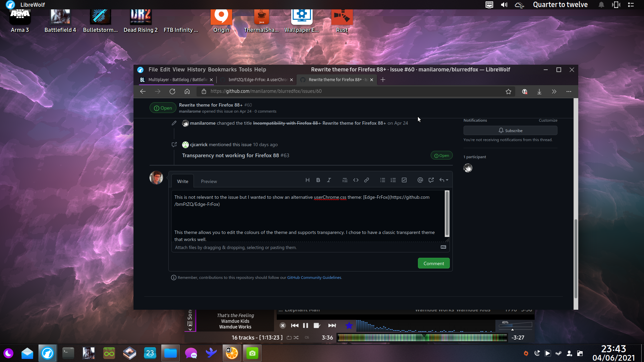Open the notifications bell in the top panel
Viewport: 644px width, 362px height.
coord(601,5)
